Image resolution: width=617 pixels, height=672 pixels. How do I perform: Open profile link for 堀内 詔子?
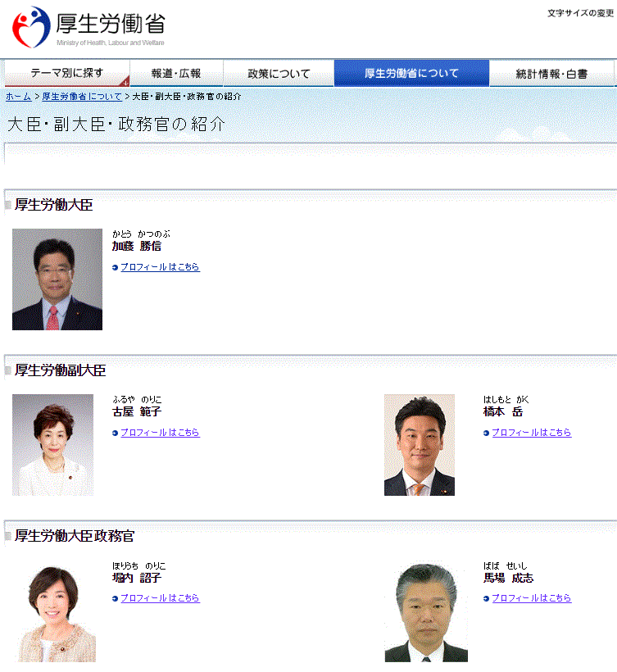(x=160, y=598)
